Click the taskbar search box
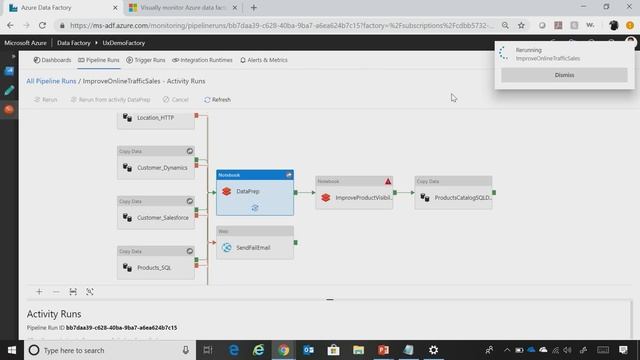The height and width of the screenshot is (360, 640). [110, 350]
